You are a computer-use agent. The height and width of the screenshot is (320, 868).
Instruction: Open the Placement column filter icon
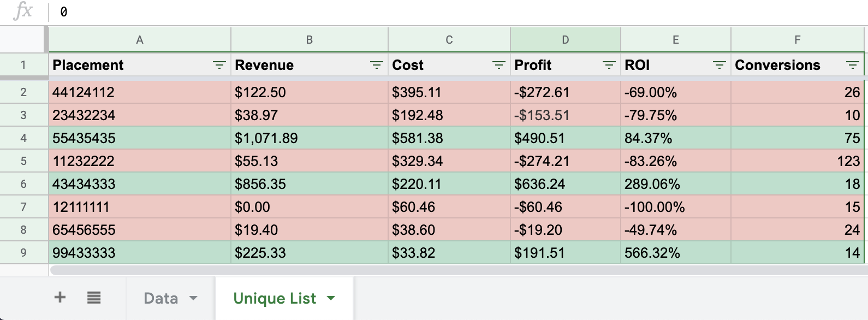pyautogui.click(x=219, y=65)
